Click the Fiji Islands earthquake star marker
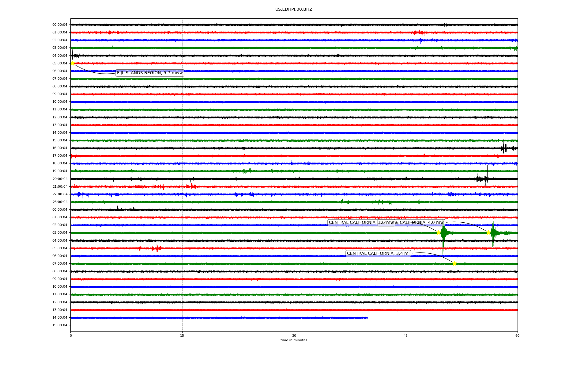 (x=73, y=63)
